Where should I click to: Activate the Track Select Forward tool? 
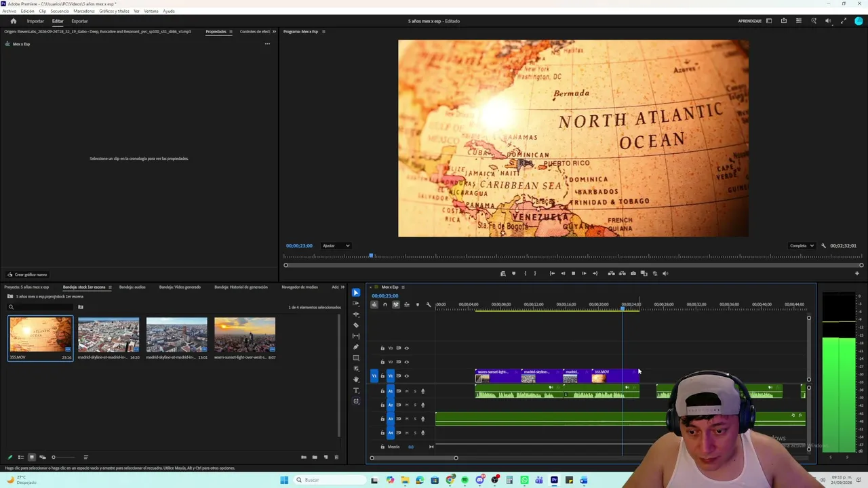coord(356,304)
